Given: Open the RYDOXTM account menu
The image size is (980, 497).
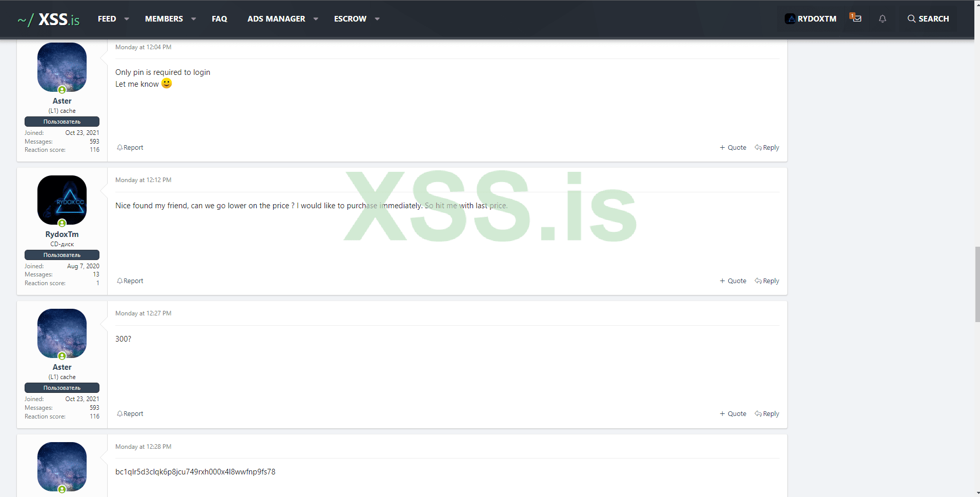Looking at the screenshot, I should (x=810, y=18).
